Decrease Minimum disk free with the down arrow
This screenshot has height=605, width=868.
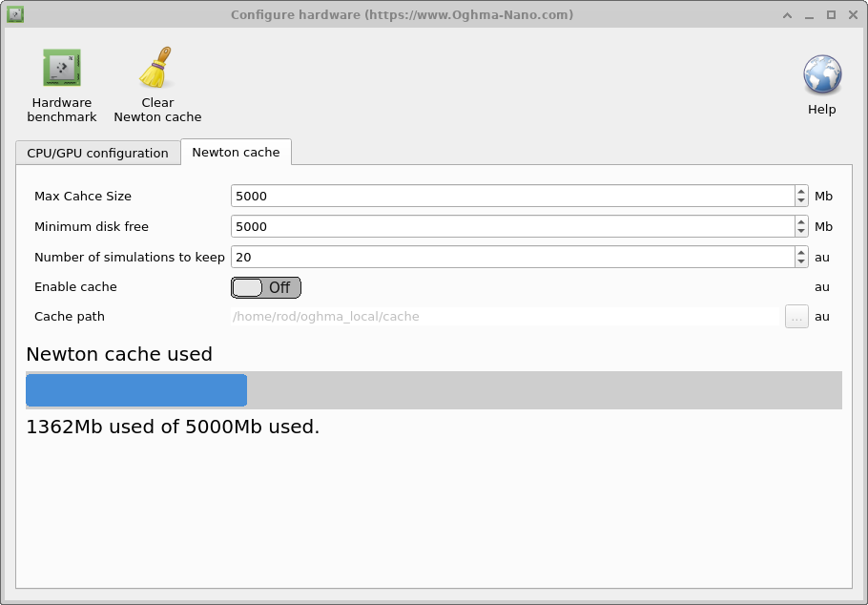[x=799, y=231]
